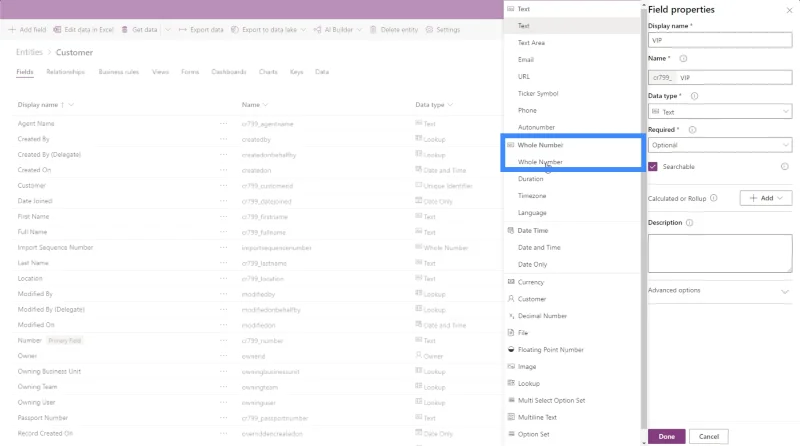Click info icon next to Calculated or Rollup
800x446 pixels.
714,198
